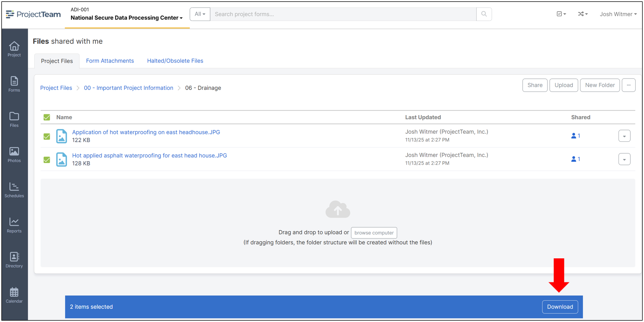Open the Reports sidebar icon
This screenshot has width=644, height=322.
[14, 225]
